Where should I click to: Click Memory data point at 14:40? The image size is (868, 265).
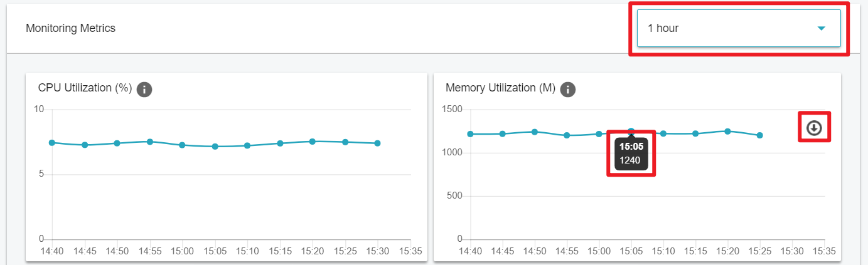coord(470,134)
